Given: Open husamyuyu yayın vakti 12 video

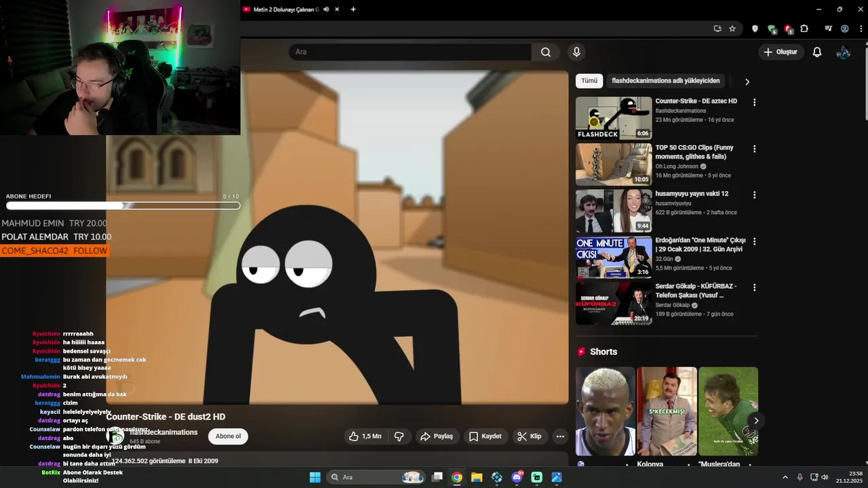Looking at the screenshot, I should pyautogui.click(x=614, y=211).
